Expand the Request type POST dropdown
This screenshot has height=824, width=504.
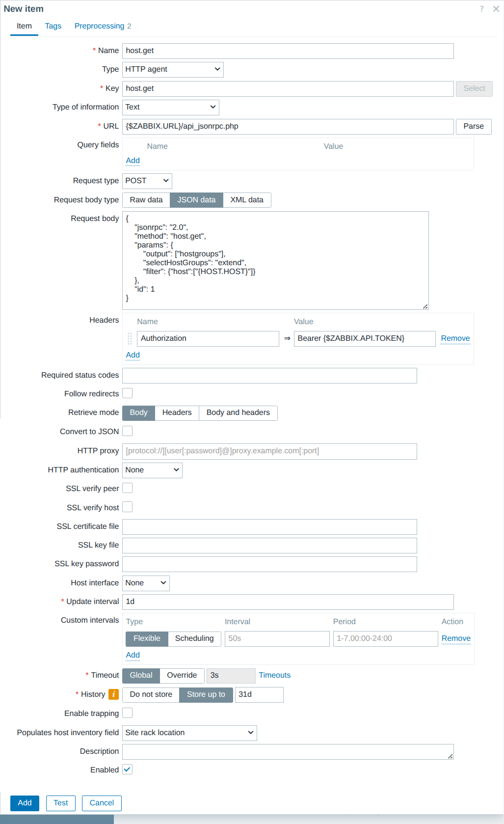[x=147, y=181]
